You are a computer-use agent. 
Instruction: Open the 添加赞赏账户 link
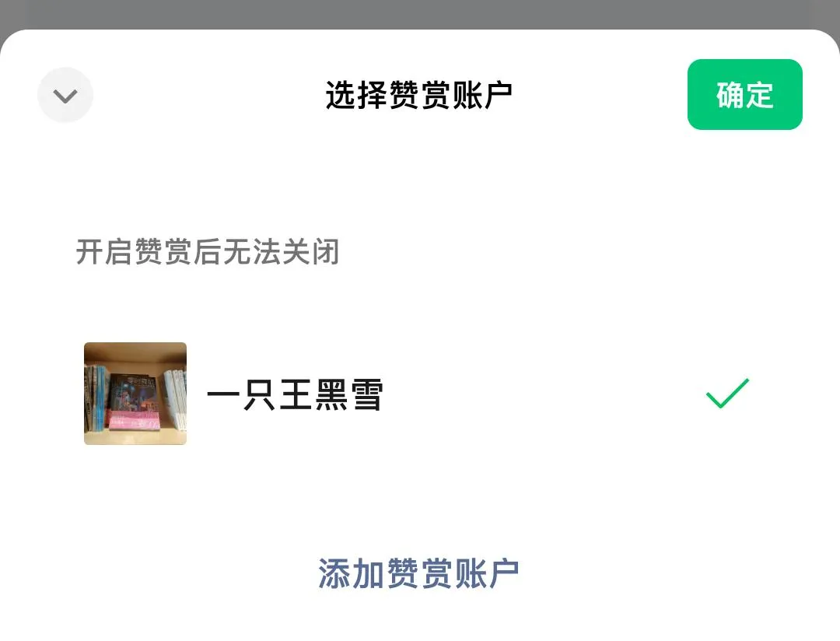pos(418,573)
